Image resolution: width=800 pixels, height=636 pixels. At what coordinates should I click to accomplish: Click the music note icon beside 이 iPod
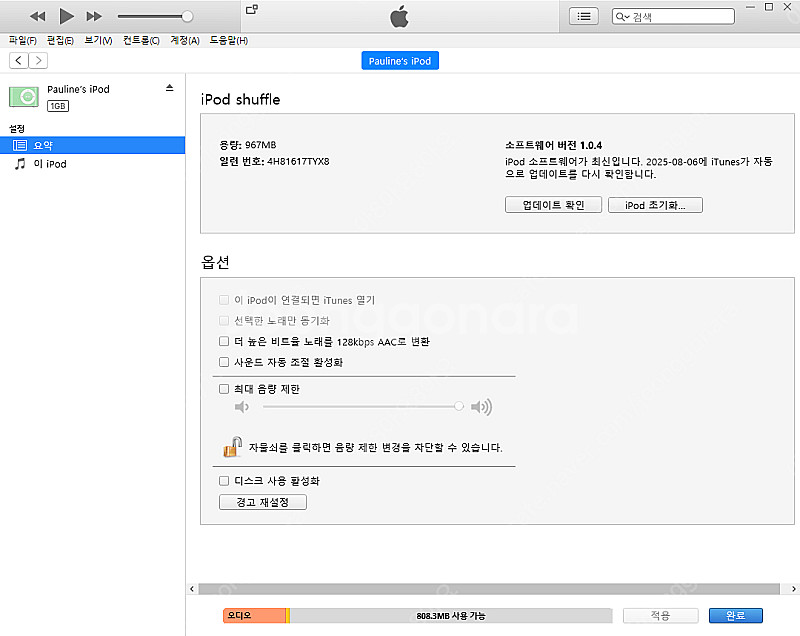pos(20,164)
